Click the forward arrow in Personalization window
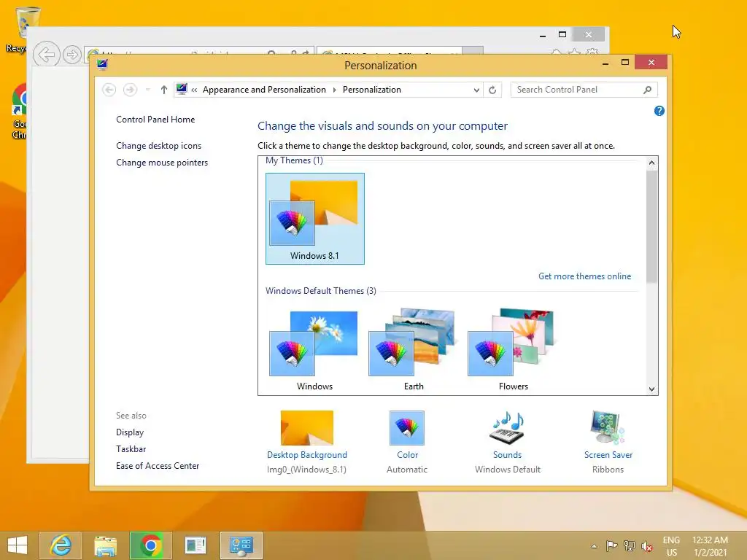747x560 pixels. coord(130,90)
